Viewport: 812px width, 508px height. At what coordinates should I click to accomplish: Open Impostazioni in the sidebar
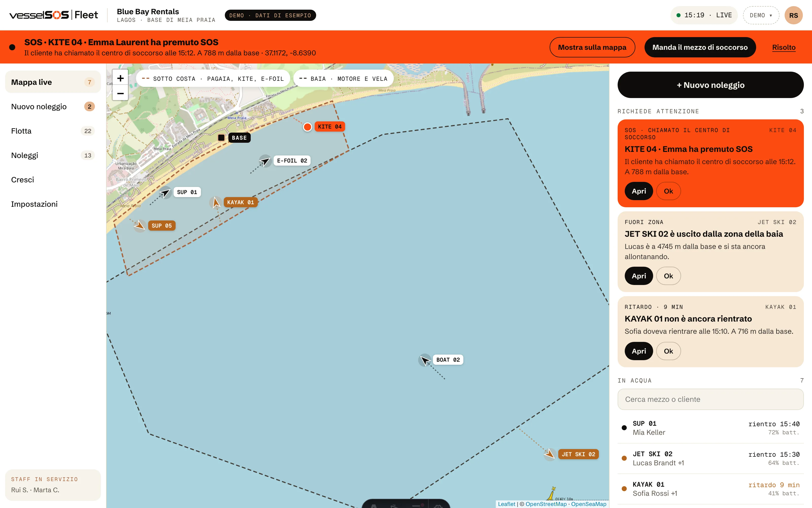click(53, 204)
